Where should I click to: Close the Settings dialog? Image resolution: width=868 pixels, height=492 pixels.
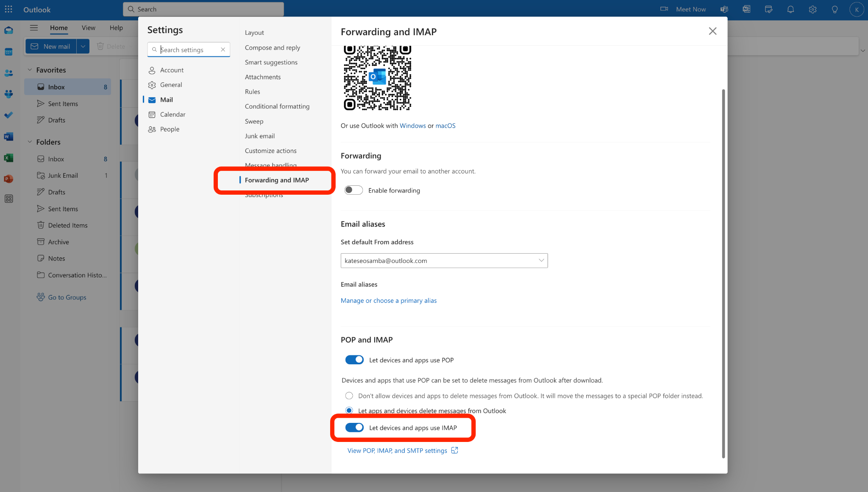[x=712, y=31]
